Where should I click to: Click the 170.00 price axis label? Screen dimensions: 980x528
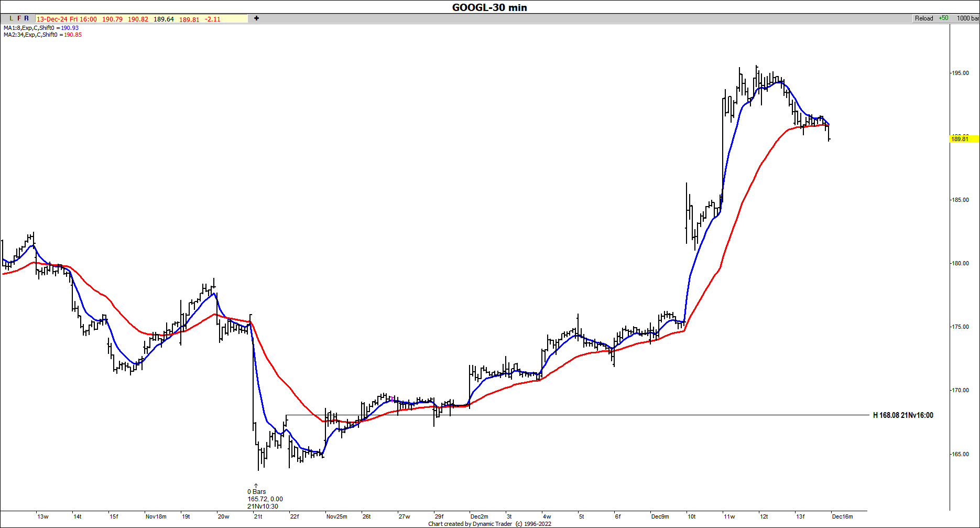pos(961,390)
